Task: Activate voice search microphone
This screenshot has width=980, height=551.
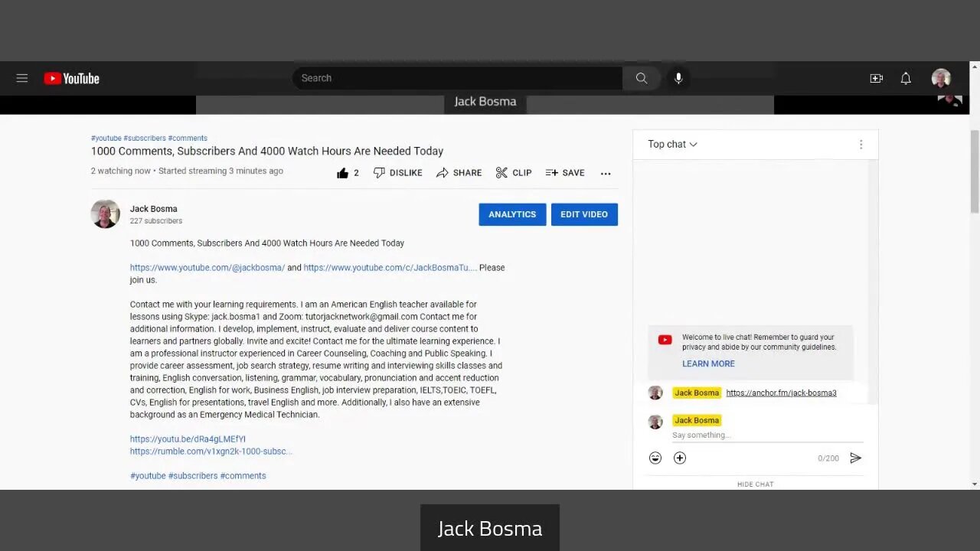Action: pos(678,78)
